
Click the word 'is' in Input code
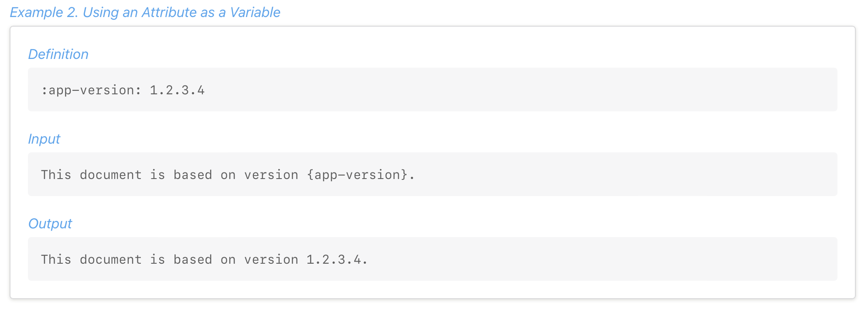click(157, 175)
